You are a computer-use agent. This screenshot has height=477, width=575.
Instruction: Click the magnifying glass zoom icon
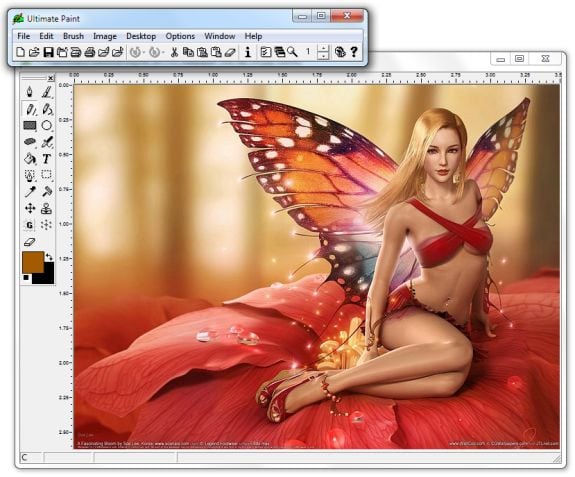[x=292, y=52]
